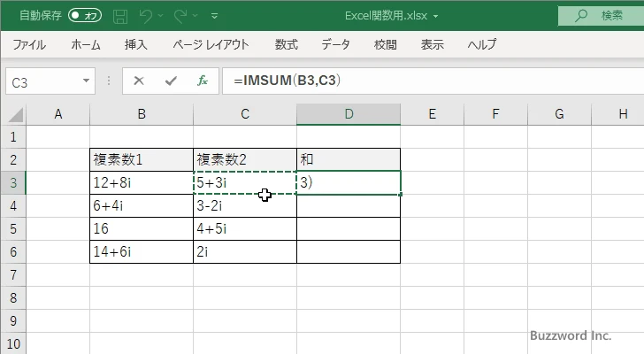Click cell containing 16

142,228
